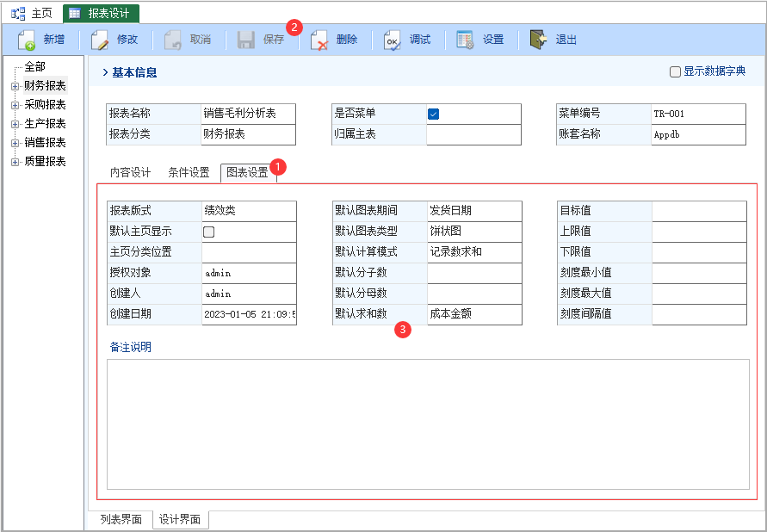Click the empty 下限值 field
Screen dimensions: 767x532
click(699, 252)
